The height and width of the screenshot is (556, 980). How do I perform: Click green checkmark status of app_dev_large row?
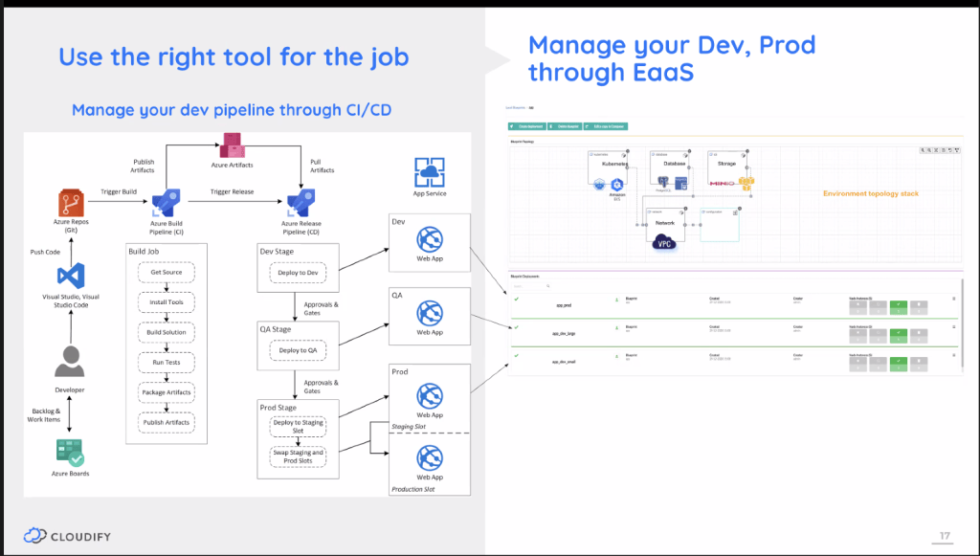point(516,327)
